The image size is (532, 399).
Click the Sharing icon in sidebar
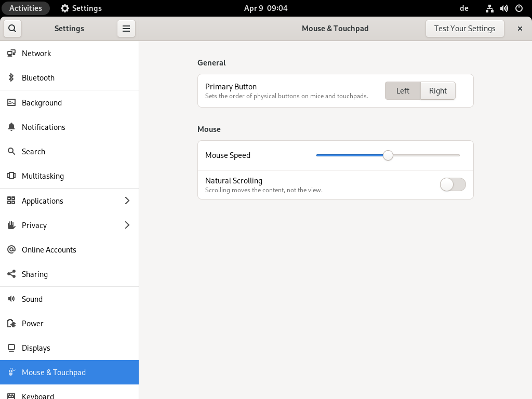(x=11, y=274)
